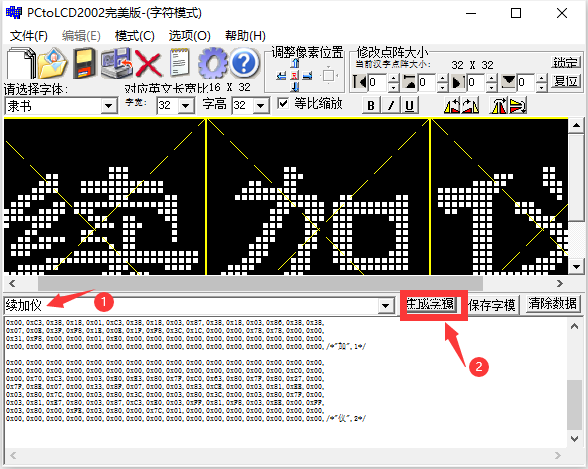Click the top margin adjust icon

pyautogui.click(x=409, y=82)
